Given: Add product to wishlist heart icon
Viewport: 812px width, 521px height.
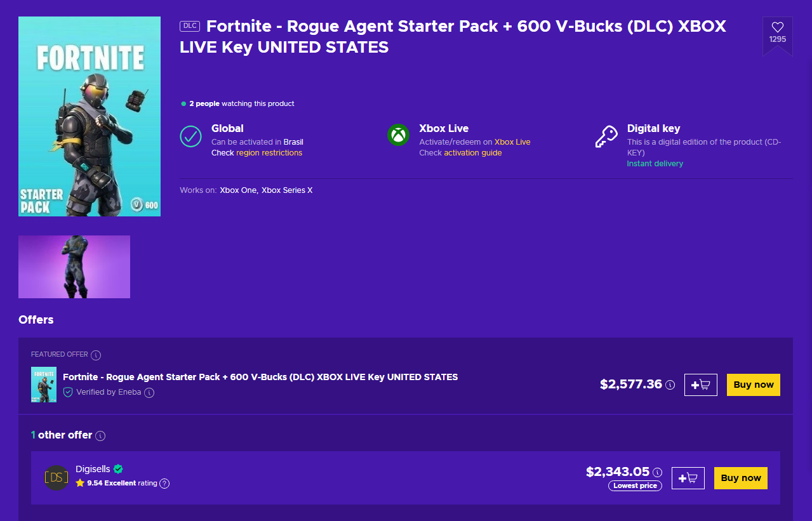Looking at the screenshot, I should coord(778,27).
